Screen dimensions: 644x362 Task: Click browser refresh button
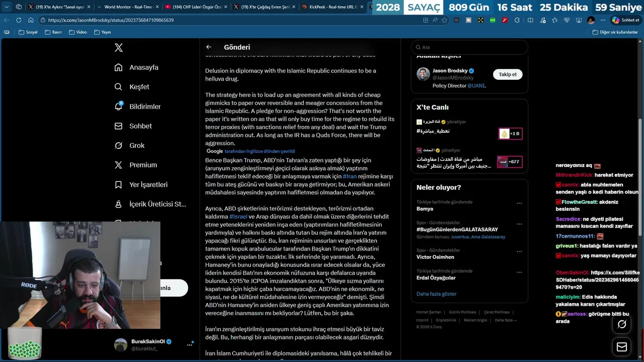click(19, 20)
